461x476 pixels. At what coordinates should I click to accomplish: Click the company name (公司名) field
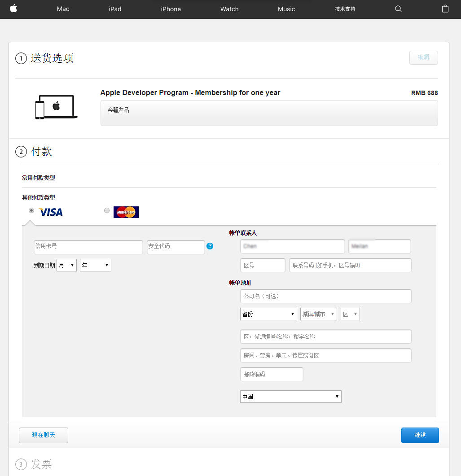325,296
